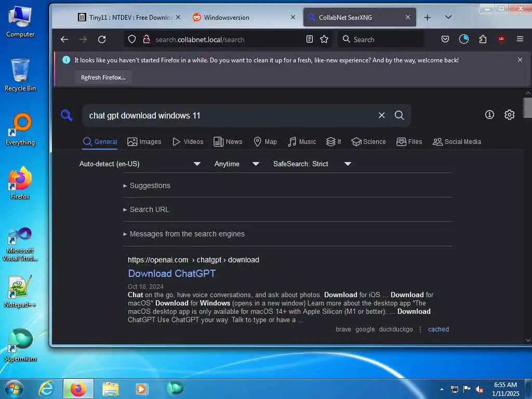Open Supermium from the taskbar
This screenshot has height=399, width=532.
click(175, 389)
